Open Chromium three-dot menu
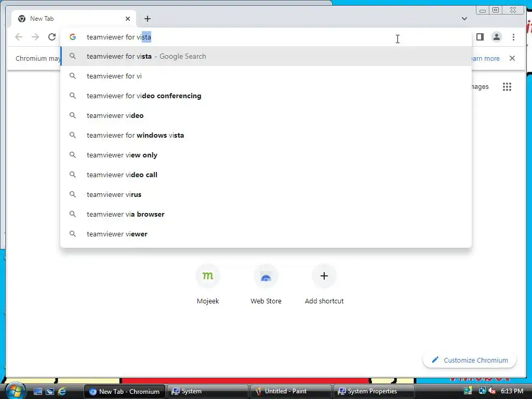This screenshot has height=399, width=532. pos(513,37)
